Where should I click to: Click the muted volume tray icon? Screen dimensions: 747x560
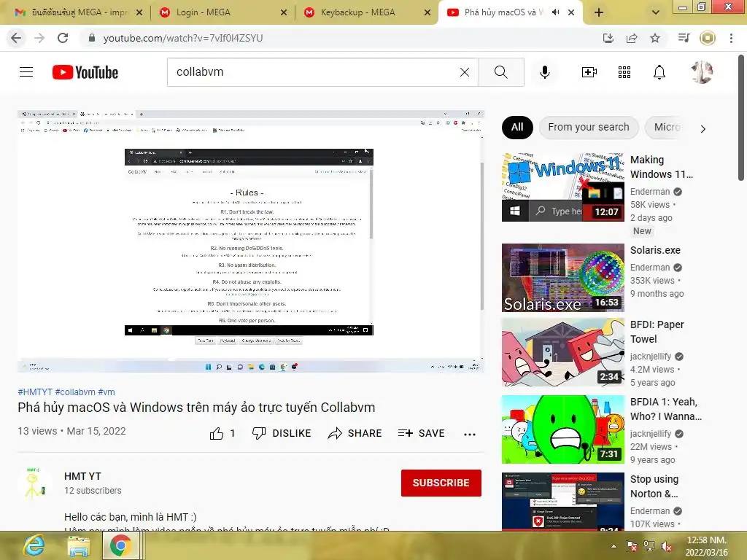(667, 546)
